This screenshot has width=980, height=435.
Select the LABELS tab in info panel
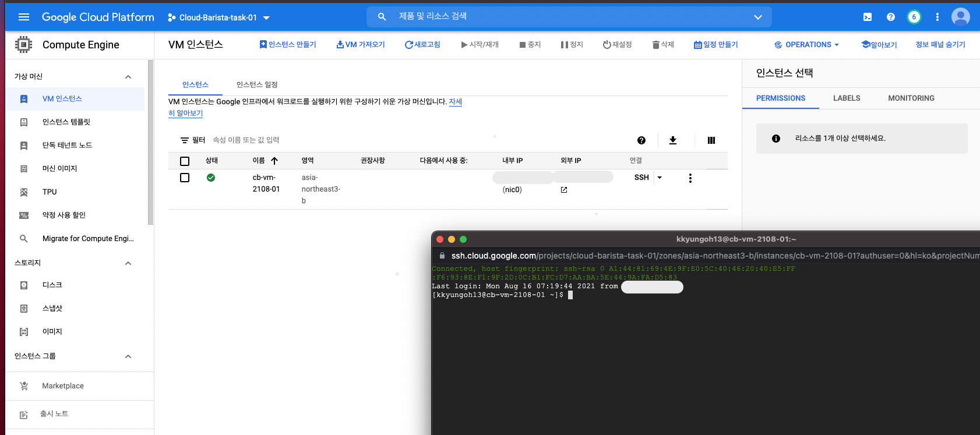pos(847,98)
